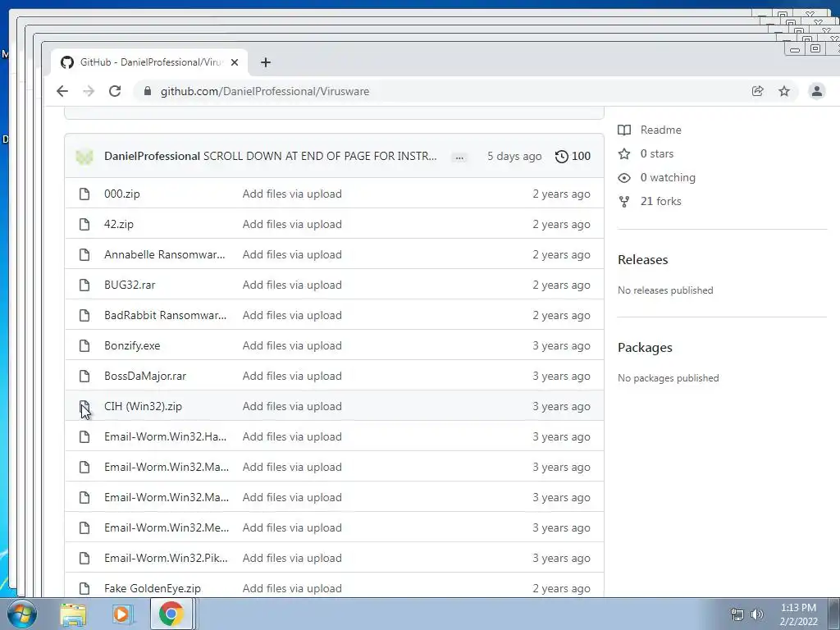The height and width of the screenshot is (630, 840).
Task: Open file Fake GoldenEye.zip
Action: coord(152,588)
